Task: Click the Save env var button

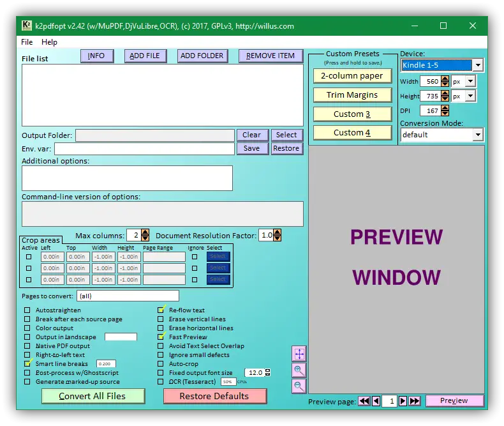Action: pyautogui.click(x=253, y=149)
